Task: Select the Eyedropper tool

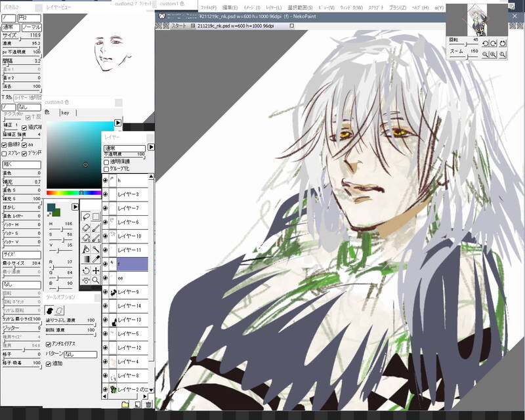Action: 96,259
